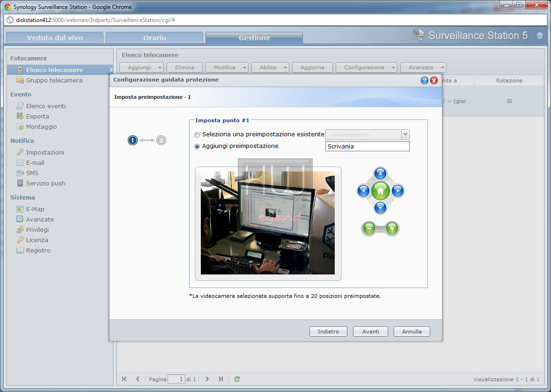Click the Rotazione column header
The width and height of the screenshot is (551, 392).
[509, 81]
